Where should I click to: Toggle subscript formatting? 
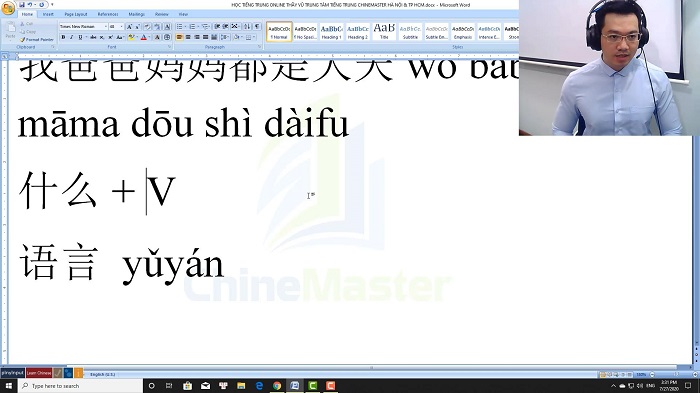coord(102,37)
